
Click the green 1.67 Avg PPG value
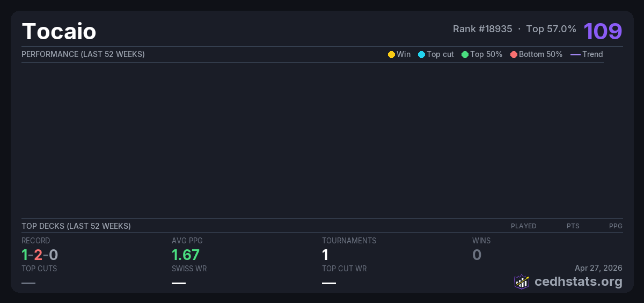pos(186,255)
